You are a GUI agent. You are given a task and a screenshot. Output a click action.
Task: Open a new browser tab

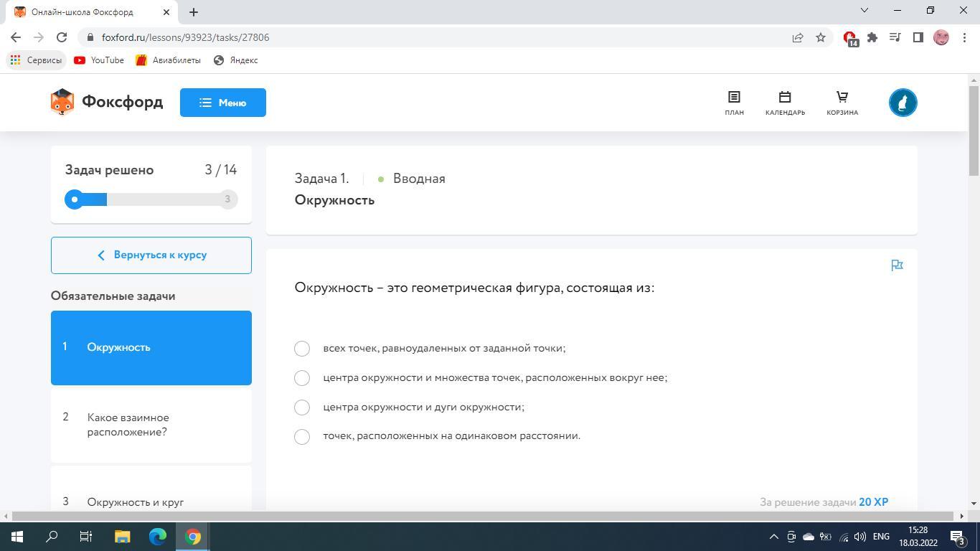pos(194,11)
